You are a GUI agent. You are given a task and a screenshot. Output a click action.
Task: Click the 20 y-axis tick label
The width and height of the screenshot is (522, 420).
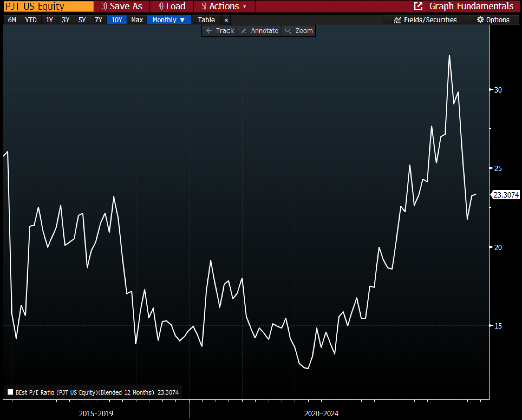click(x=498, y=247)
